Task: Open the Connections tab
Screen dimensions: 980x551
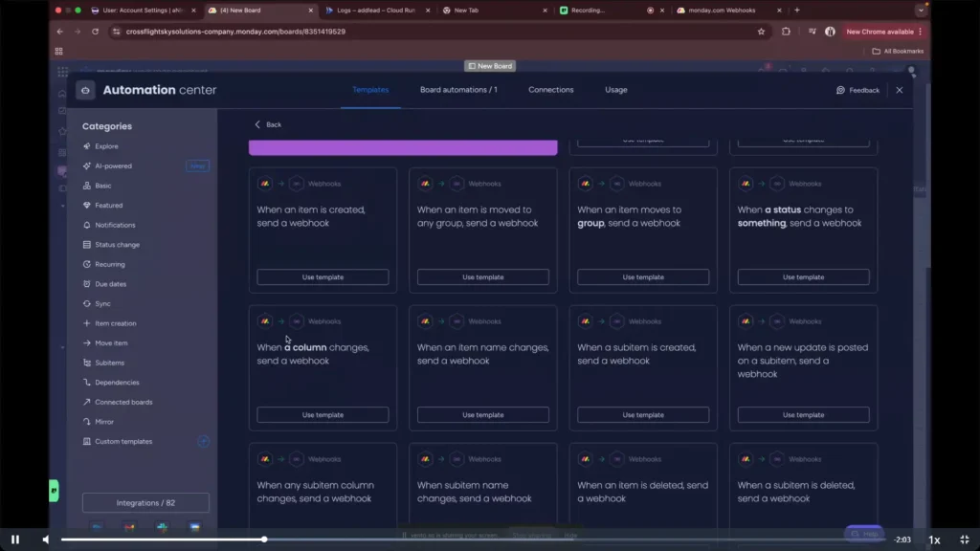Action: click(x=550, y=90)
